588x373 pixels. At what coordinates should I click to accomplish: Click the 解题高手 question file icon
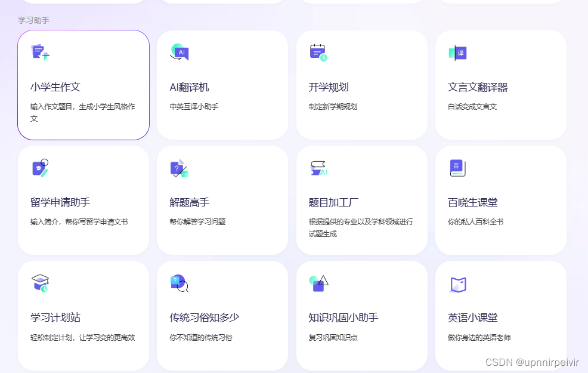(x=180, y=168)
